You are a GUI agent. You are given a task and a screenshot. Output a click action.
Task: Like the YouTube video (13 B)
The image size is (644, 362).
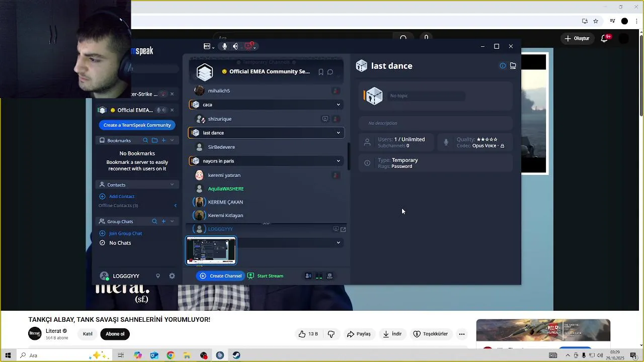308,334
